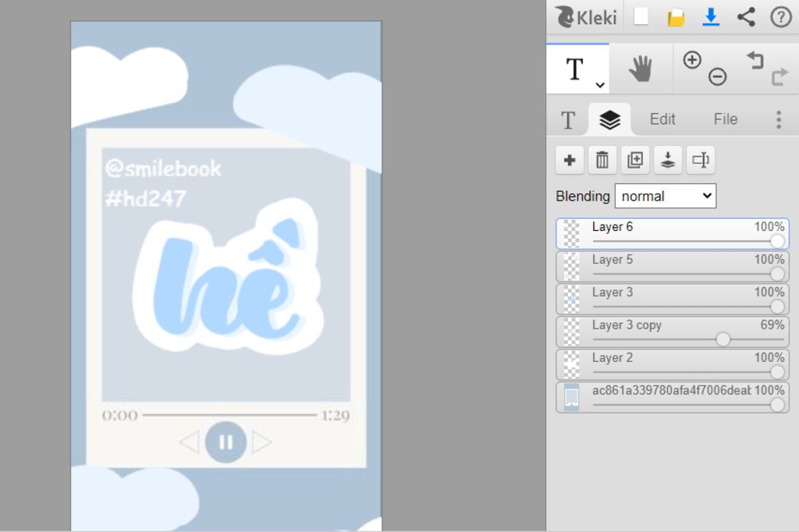Image resolution: width=799 pixels, height=532 pixels.
Task: Click the Layer 2 opacity slider handle
Action: pos(777,372)
